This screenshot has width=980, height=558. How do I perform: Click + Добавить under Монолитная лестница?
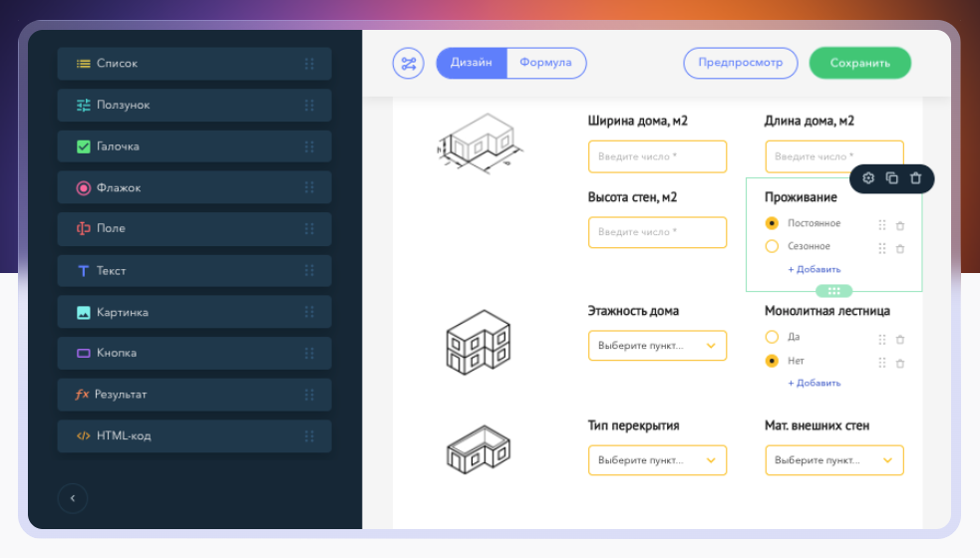coord(814,383)
